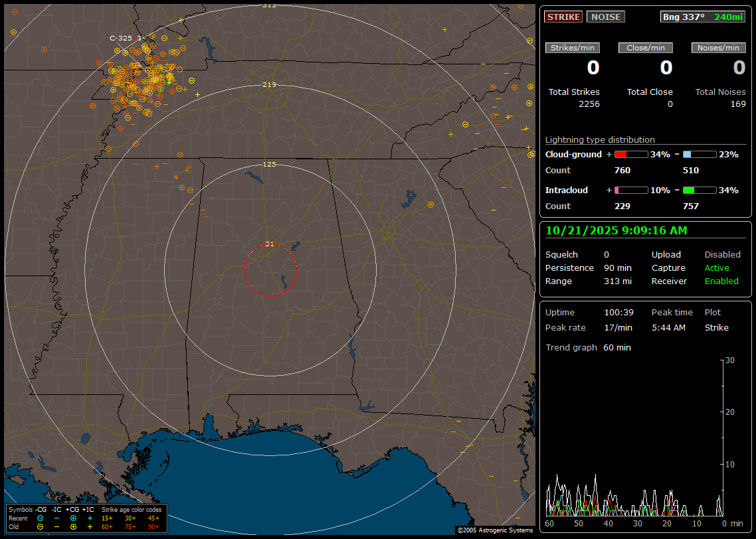Screen dimensions: 756x539
Task: Select the Strikes/min label button
Action: pyautogui.click(x=572, y=48)
